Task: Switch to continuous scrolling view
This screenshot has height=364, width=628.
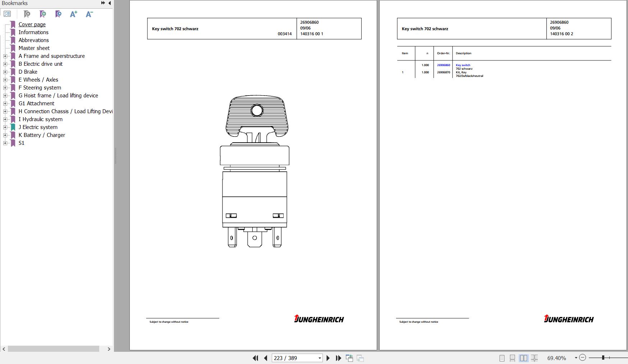Action: [x=513, y=358]
